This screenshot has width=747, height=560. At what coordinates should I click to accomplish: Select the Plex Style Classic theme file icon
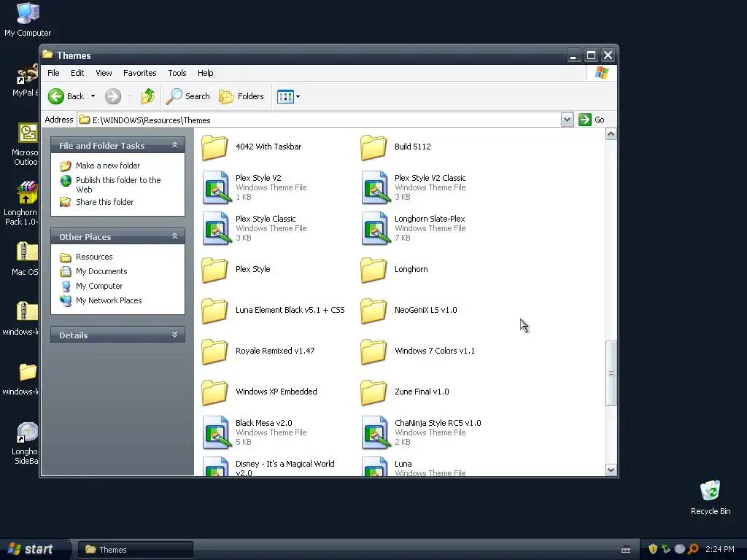tap(217, 228)
